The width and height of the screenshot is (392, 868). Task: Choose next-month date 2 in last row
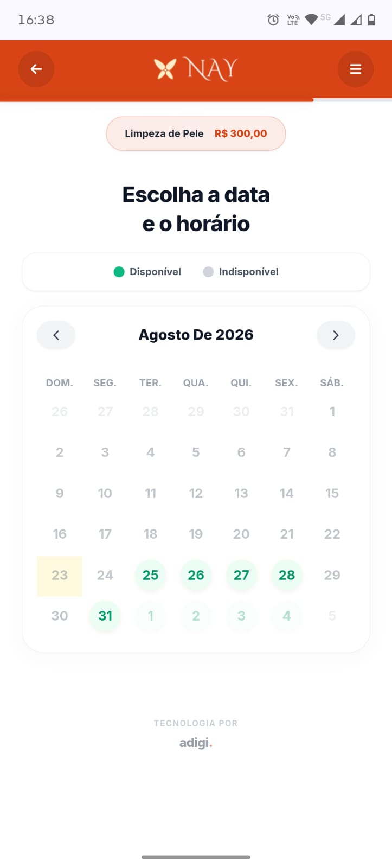coord(196,616)
